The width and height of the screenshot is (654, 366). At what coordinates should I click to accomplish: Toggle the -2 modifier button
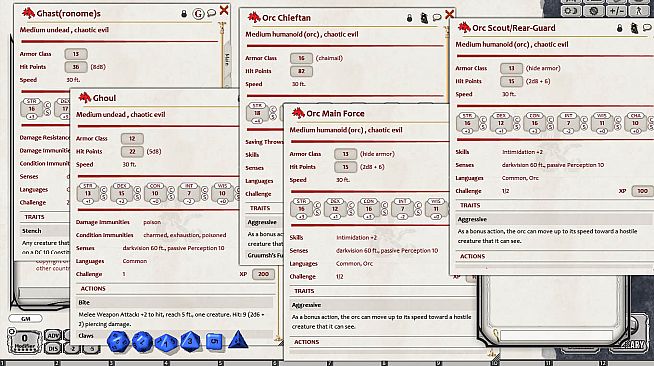[x=73, y=348]
